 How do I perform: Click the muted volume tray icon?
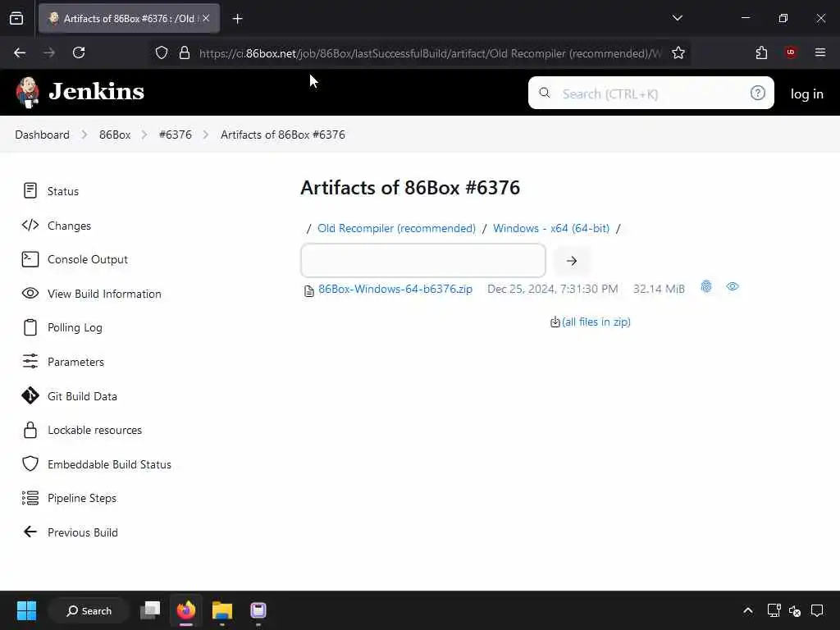(794, 610)
